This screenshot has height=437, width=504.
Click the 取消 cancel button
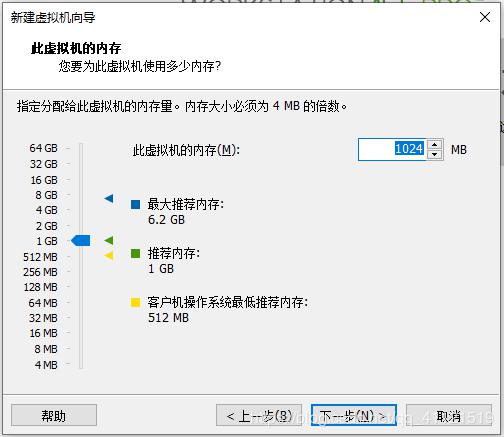449,415
